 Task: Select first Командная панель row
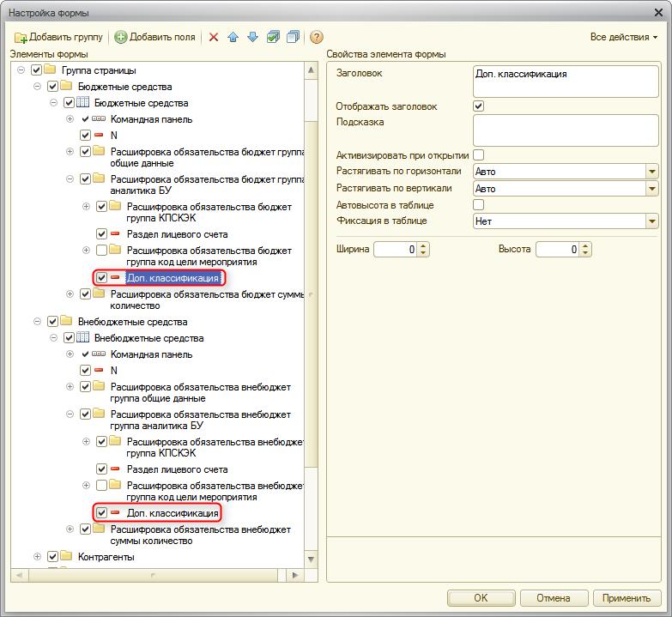point(151,119)
